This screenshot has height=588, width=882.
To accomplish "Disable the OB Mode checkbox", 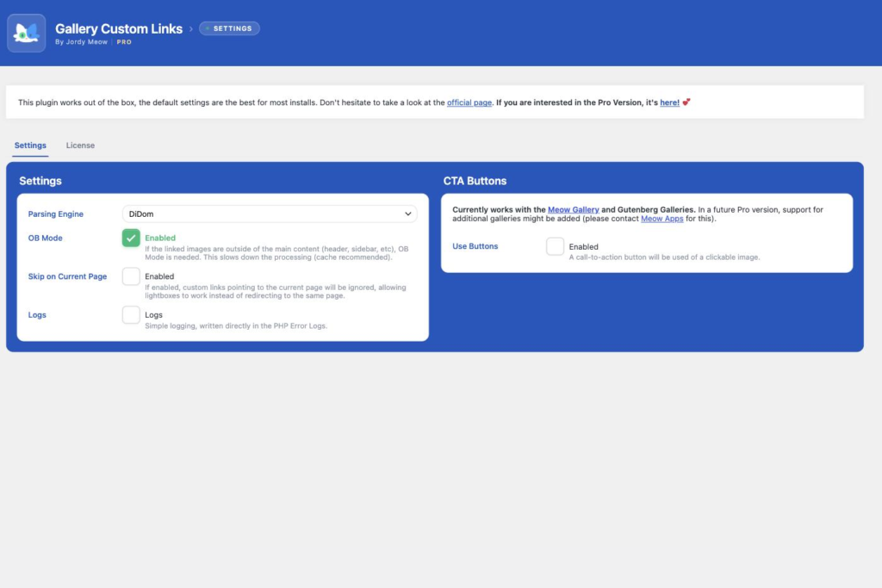I will tap(131, 238).
